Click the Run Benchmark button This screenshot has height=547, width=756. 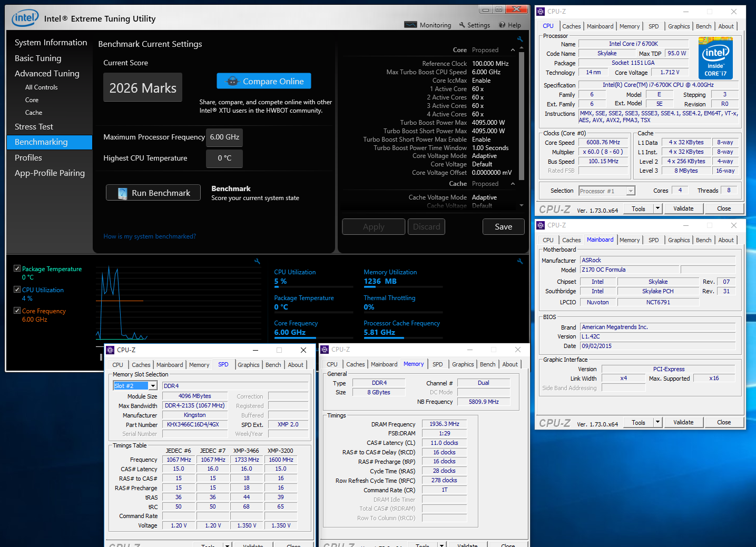[153, 193]
